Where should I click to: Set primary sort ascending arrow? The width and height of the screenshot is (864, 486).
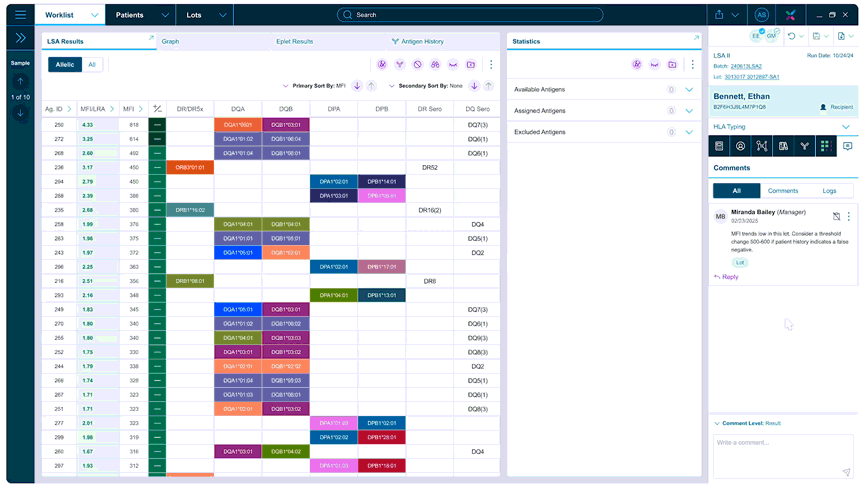(x=371, y=86)
